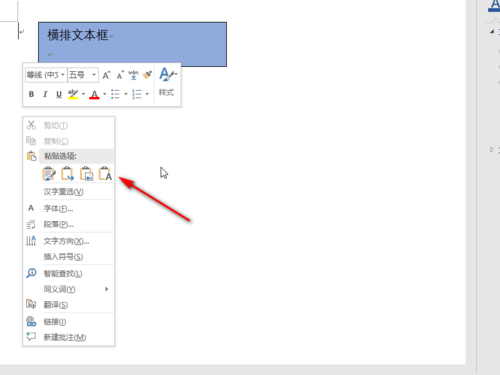
Task: Click the Format Painter brush icon
Action: (x=147, y=75)
